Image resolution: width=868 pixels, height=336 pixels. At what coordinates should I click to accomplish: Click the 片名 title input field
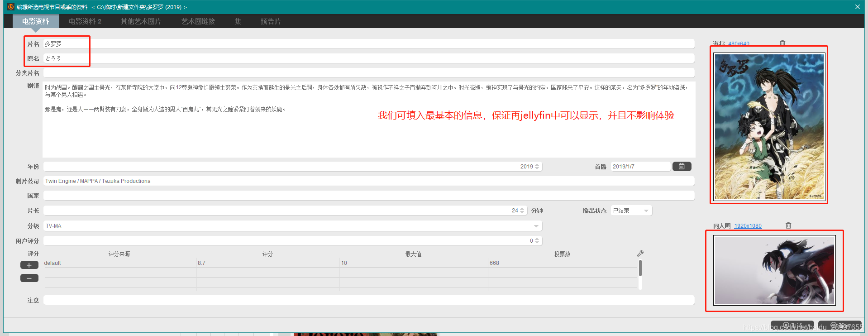pos(369,44)
